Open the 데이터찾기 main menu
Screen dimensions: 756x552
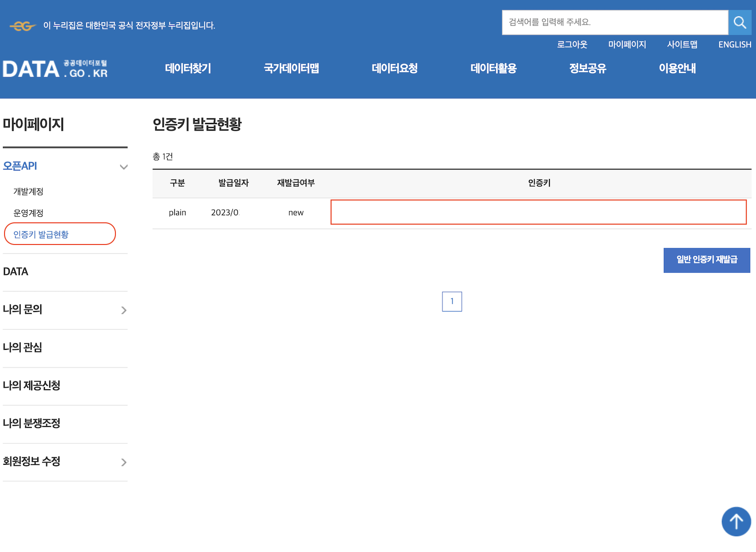point(188,69)
